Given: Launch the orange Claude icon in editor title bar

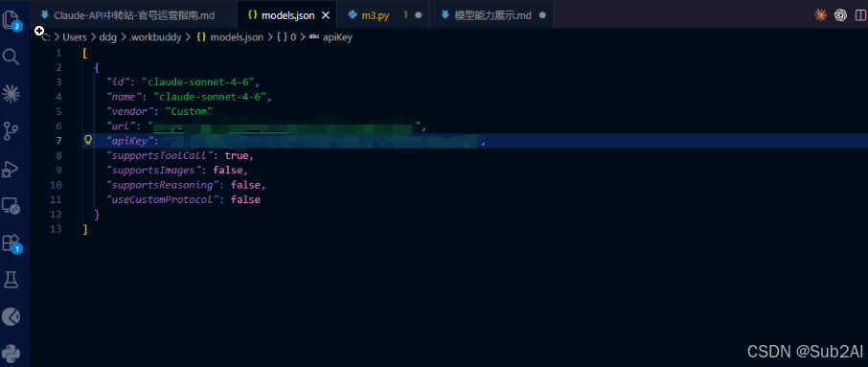Looking at the screenshot, I should (x=820, y=15).
